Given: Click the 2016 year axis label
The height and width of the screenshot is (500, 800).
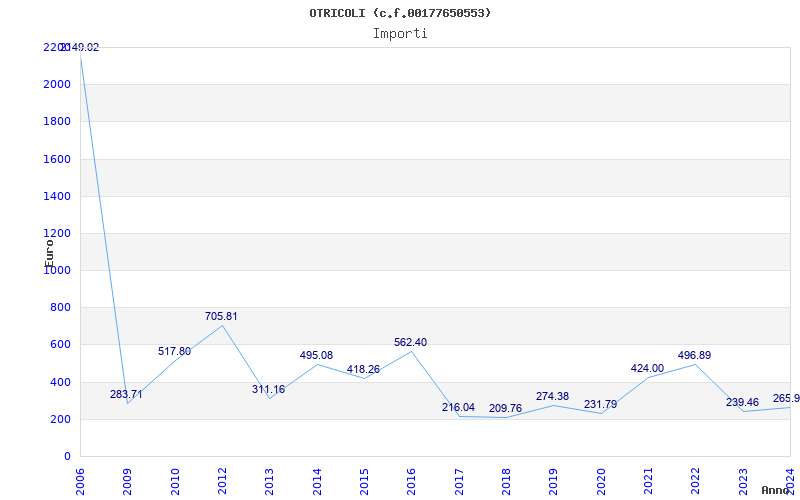Looking at the screenshot, I should coord(411,482).
